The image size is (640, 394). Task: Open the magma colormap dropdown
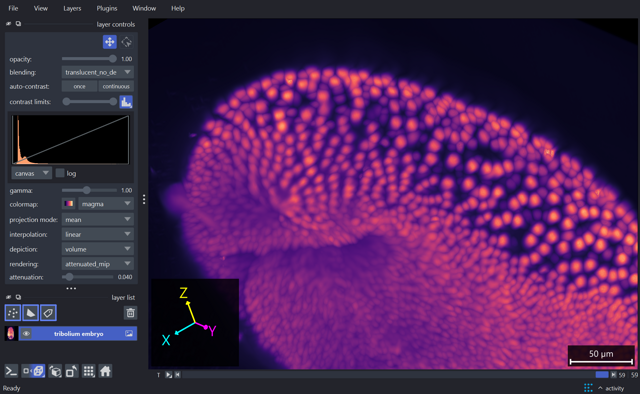point(106,204)
